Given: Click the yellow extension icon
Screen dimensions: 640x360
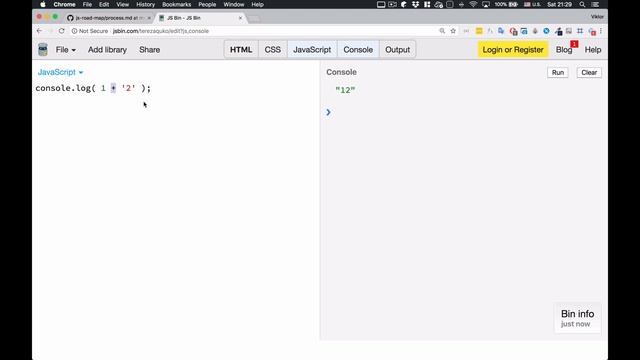Looking at the screenshot, I should [x=479, y=31].
